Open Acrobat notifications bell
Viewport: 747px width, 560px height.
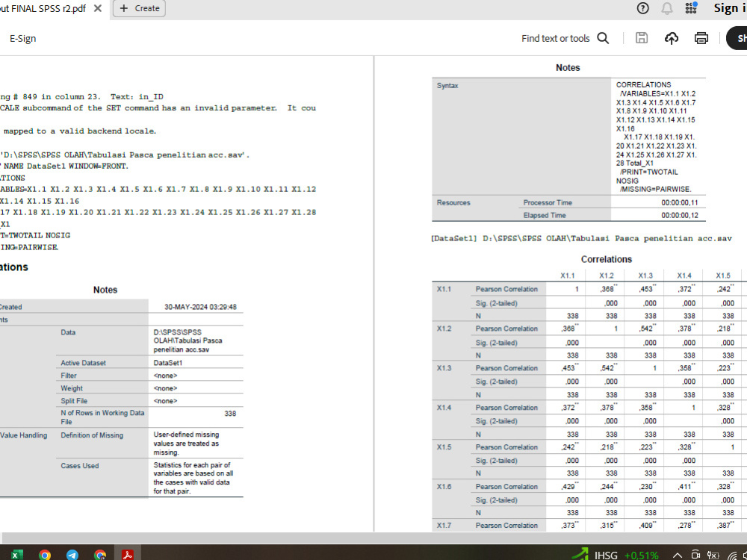coord(666,8)
